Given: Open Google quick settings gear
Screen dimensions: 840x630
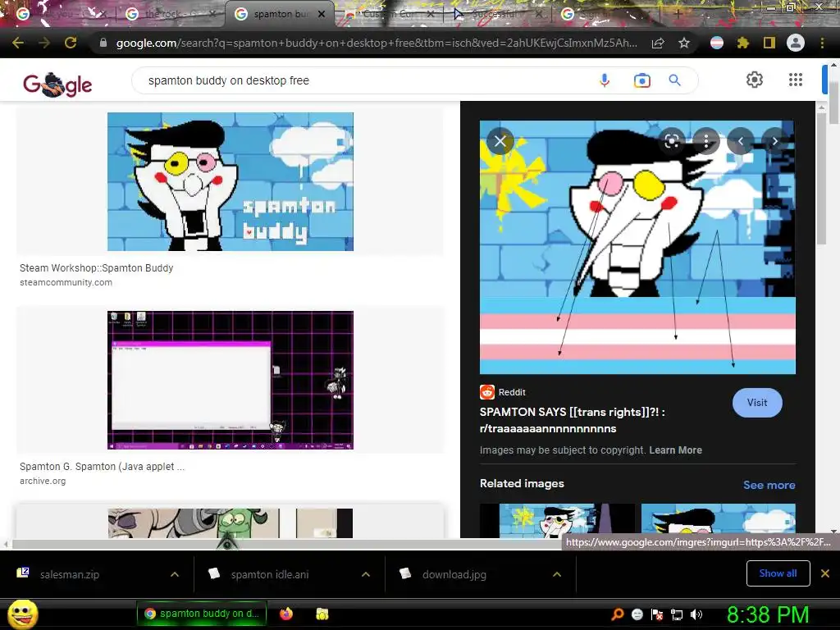Looking at the screenshot, I should pos(755,80).
